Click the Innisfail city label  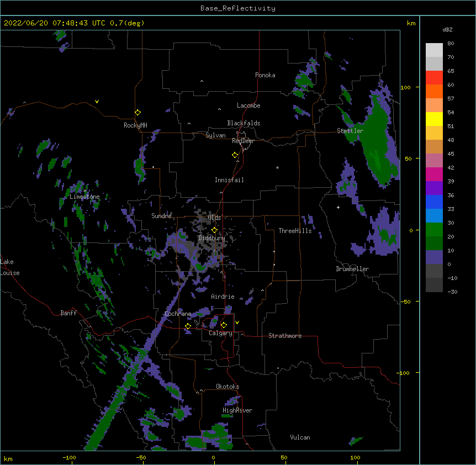click(229, 180)
